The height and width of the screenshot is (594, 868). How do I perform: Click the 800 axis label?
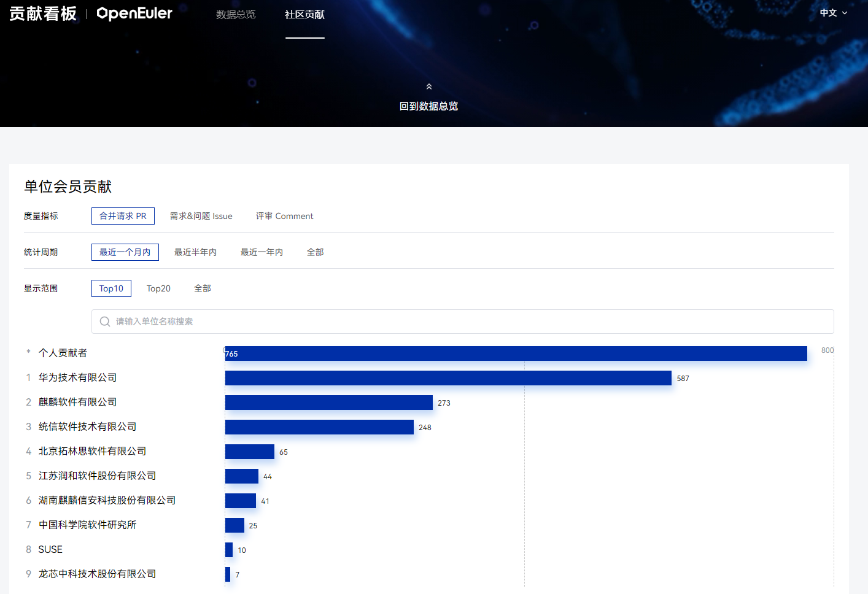click(x=827, y=350)
